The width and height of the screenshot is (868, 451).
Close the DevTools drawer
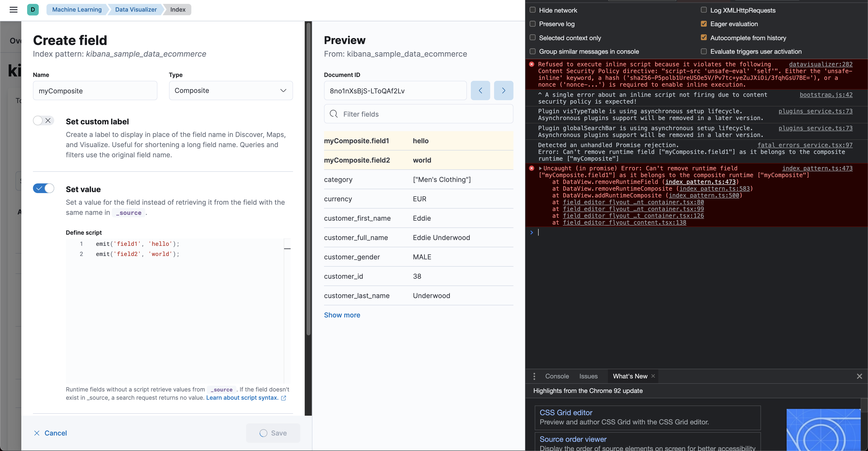click(x=859, y=376)
